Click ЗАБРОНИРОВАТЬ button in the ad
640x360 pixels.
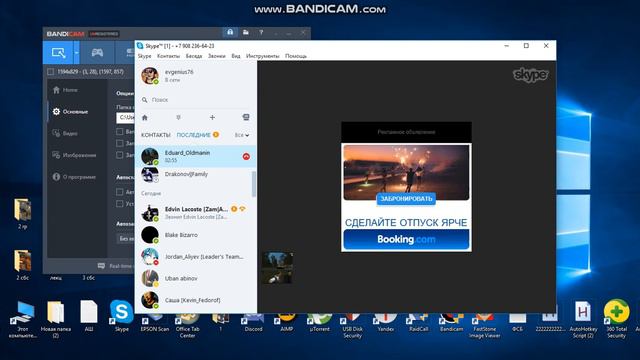point(406,199)
